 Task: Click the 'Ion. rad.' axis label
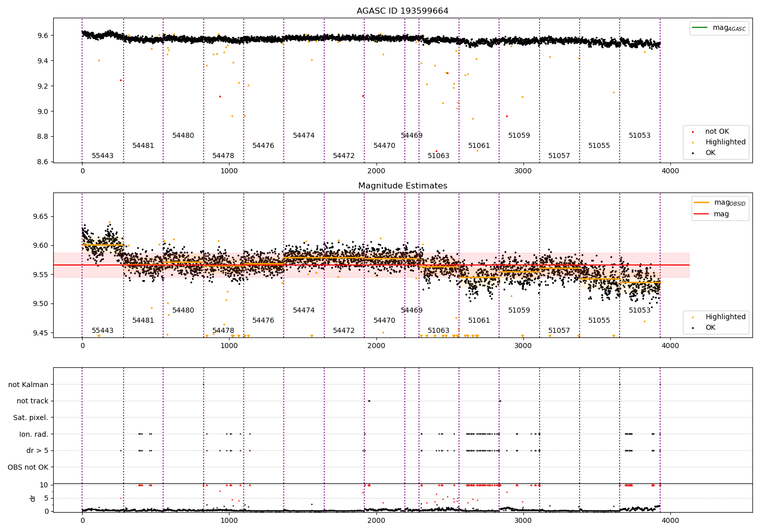34,434
